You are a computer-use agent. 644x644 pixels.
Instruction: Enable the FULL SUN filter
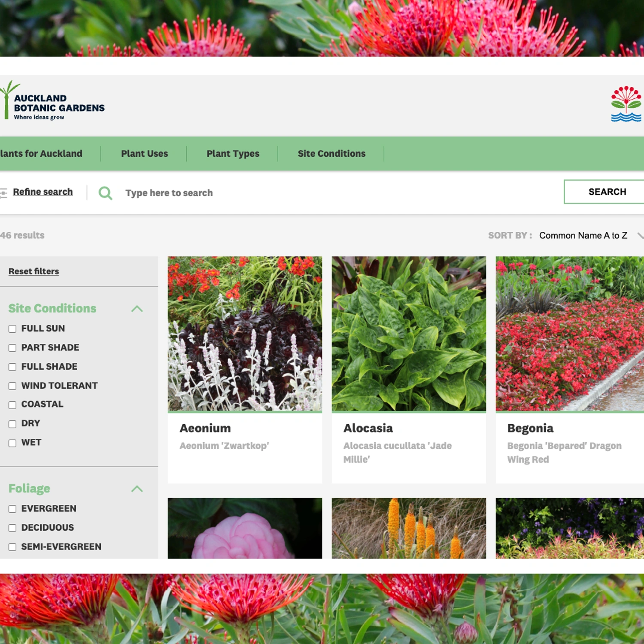pos(12,329)
